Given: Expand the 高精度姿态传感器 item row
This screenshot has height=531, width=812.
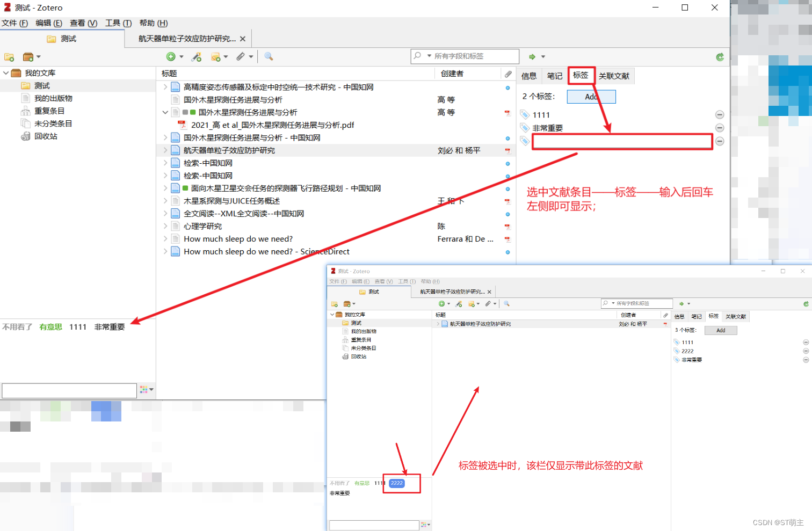Looking at the screenshot, I should pyautogui.click(x=165, y=87).
